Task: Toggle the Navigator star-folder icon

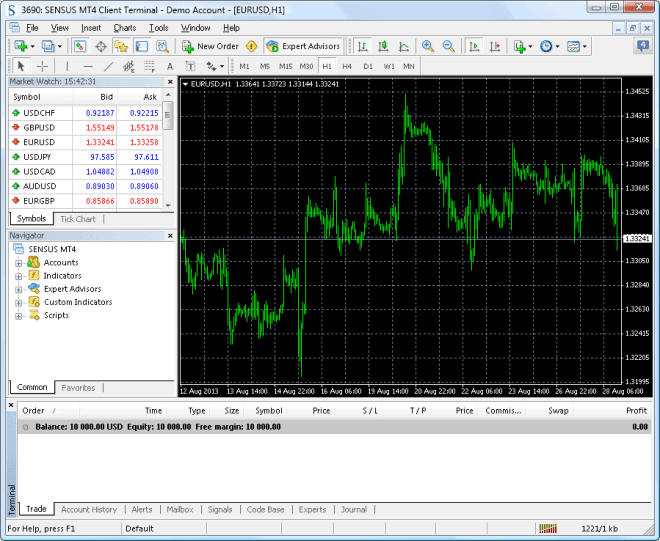Action: pos(121,46)
